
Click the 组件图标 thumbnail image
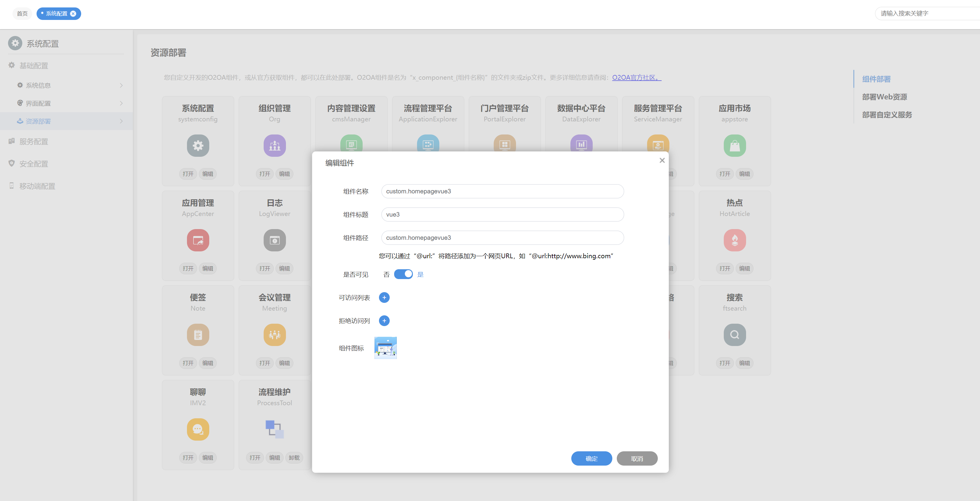point(386,347)
